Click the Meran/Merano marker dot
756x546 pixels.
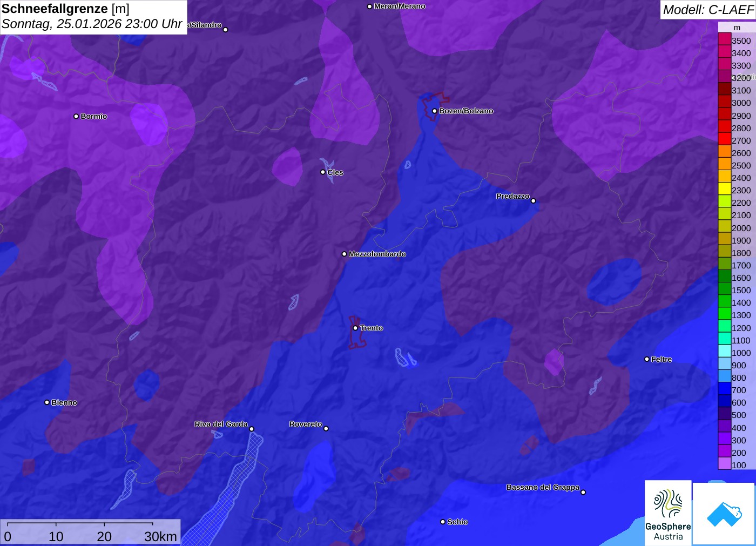pos(369,6)
